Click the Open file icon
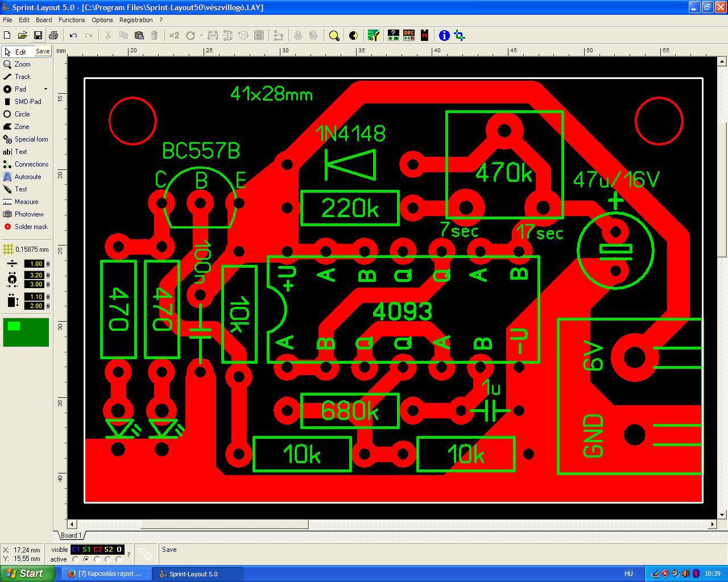The height and width of the screenshot is (582, 728). 23,35
